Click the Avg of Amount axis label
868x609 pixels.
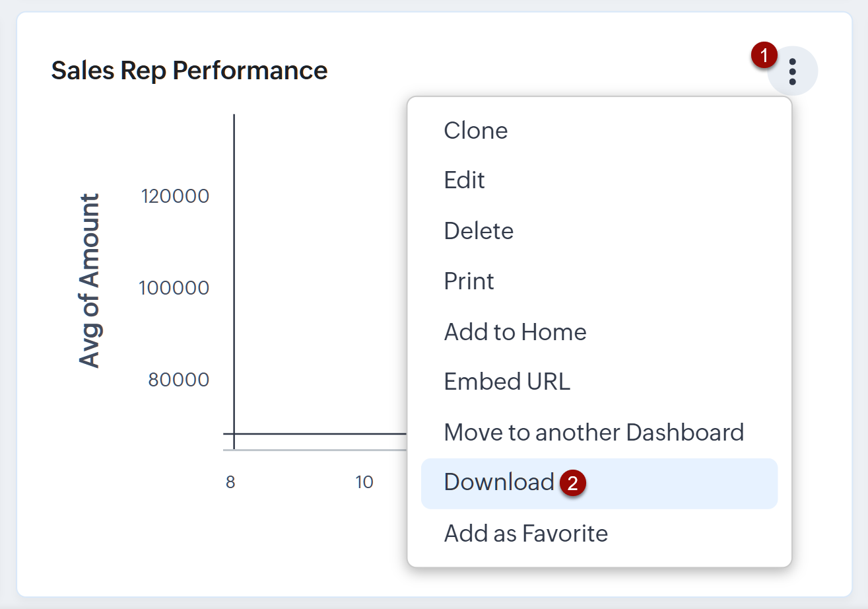coord(89,280)
